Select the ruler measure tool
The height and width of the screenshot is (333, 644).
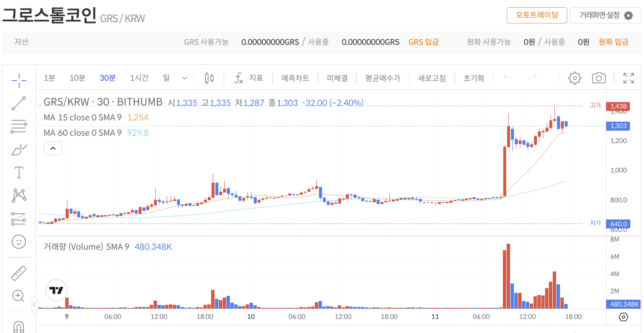click(19, 273)
